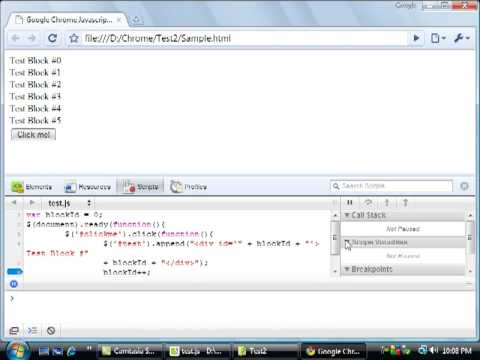Bookmark this page with the star icon
This screenshot has width=480, height=360.
click(74, 38)
